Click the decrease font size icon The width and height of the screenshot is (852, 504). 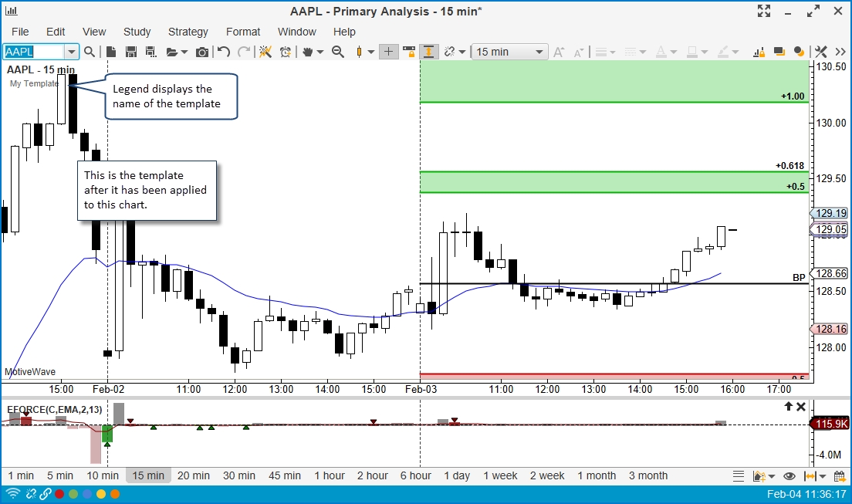[x=579, y=52]
